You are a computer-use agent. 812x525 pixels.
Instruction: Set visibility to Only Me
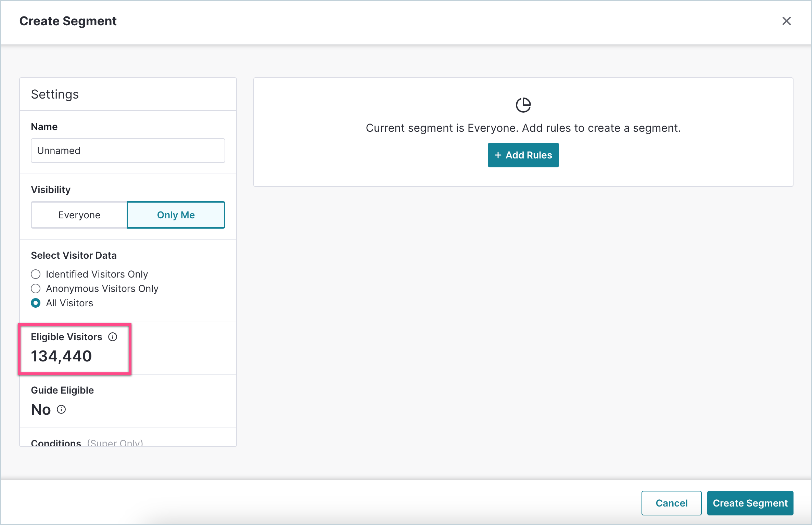pos(176,215)
